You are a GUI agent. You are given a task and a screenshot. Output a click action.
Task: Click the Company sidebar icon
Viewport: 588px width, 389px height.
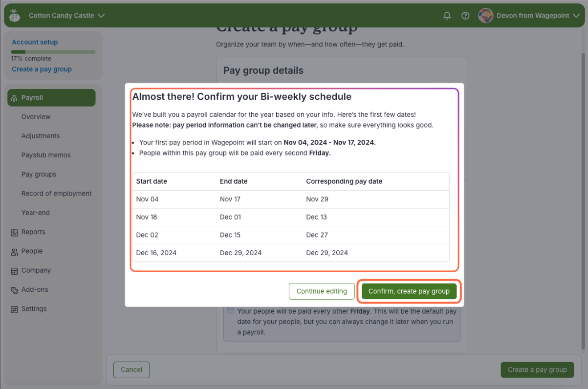pos(14,271)
